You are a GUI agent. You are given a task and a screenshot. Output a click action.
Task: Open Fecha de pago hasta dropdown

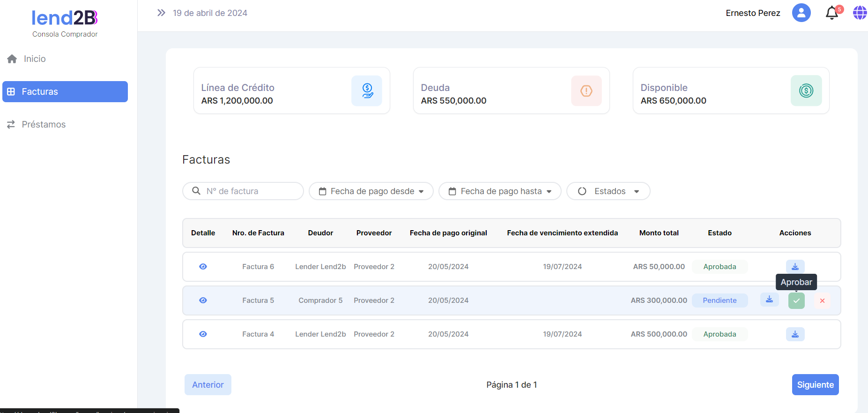[500, 191]
